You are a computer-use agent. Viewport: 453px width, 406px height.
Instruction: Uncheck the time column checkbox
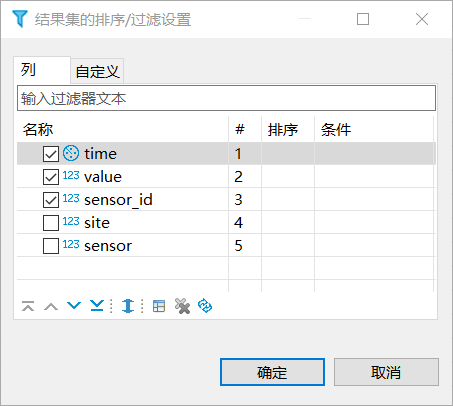(x=51, y=154)
